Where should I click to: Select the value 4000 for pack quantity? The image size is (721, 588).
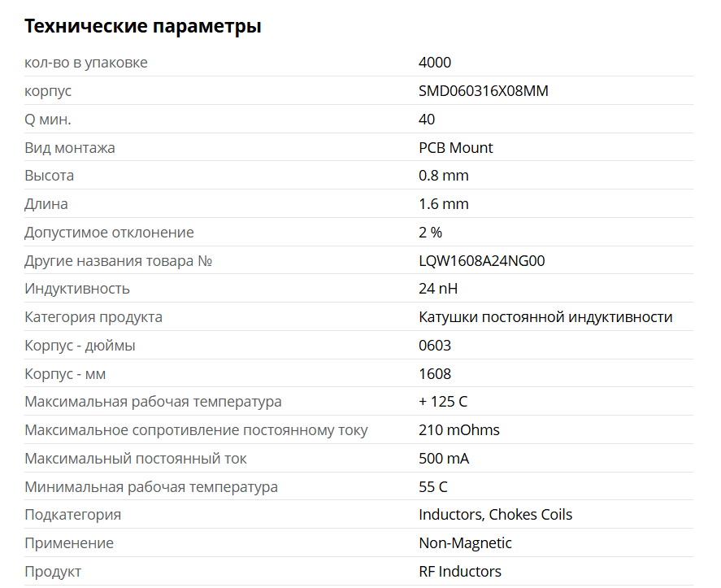(x=435, y=63)
